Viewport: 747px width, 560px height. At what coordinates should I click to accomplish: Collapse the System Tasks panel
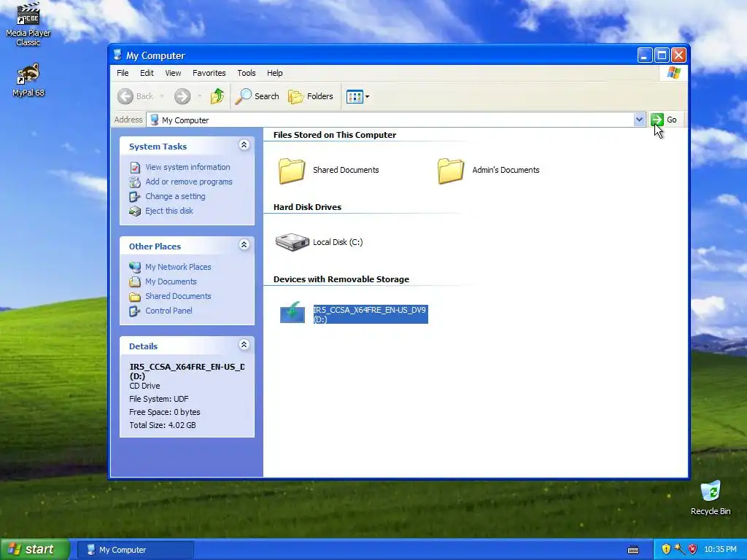244,145
